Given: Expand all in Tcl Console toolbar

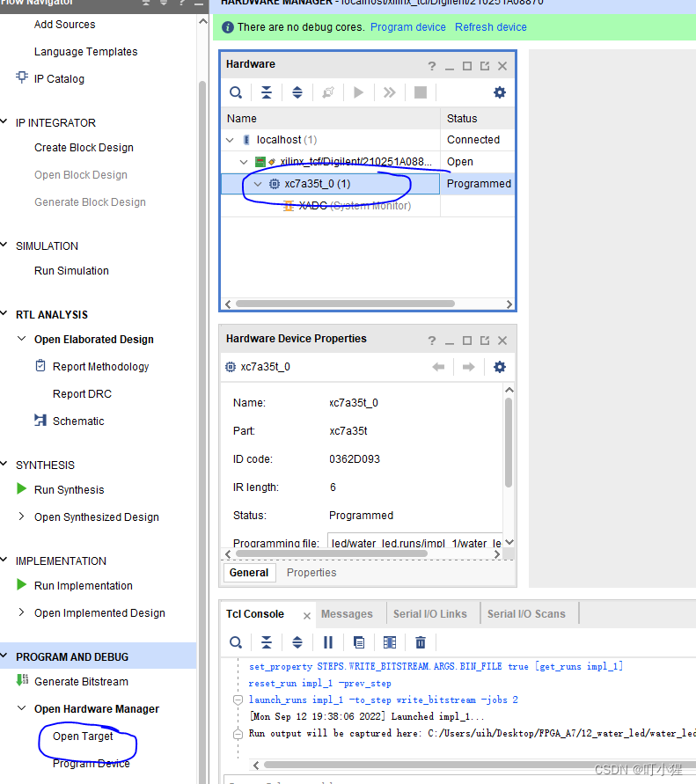Looking at the screenshot, I should coord(297,642).
